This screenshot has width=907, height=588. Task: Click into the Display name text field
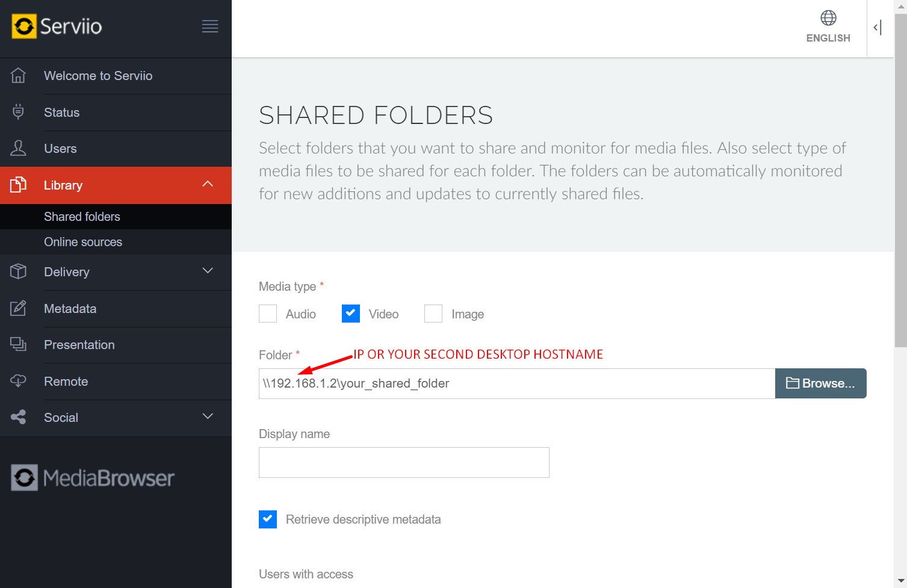click(x=404, y=462)
